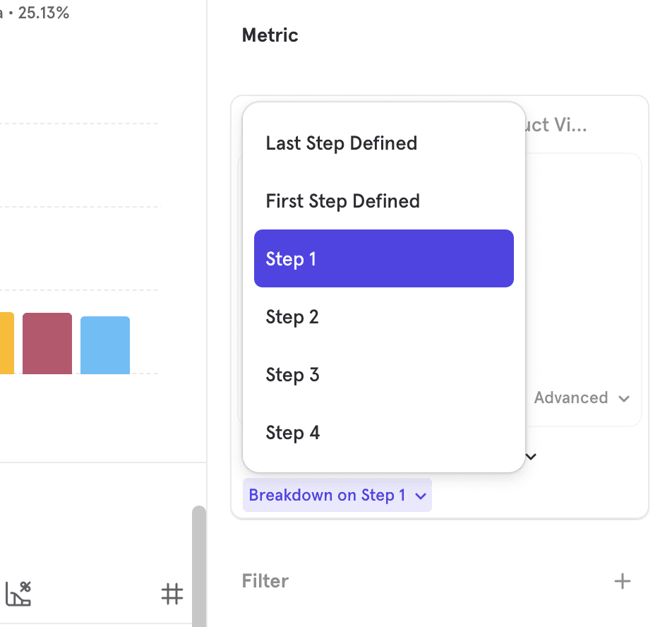Choose Step 3 from the dropdown list
Screen dimensions: 672x627
coord(292,375)
